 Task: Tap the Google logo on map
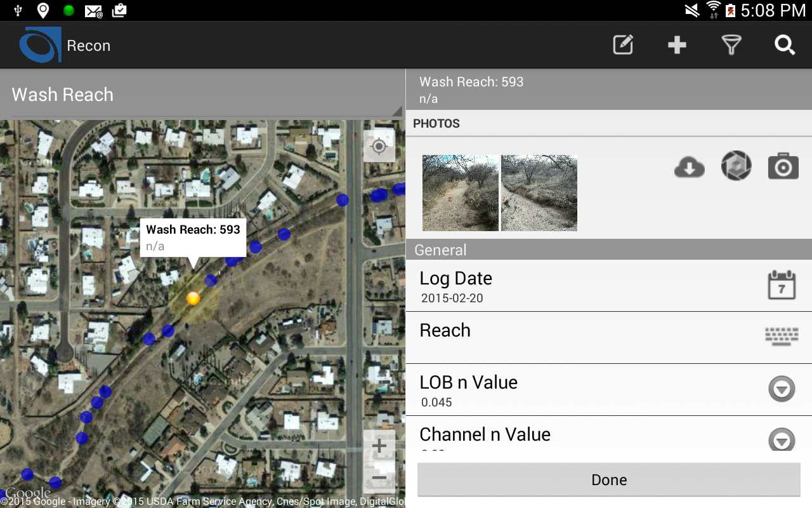pos(28,493)
